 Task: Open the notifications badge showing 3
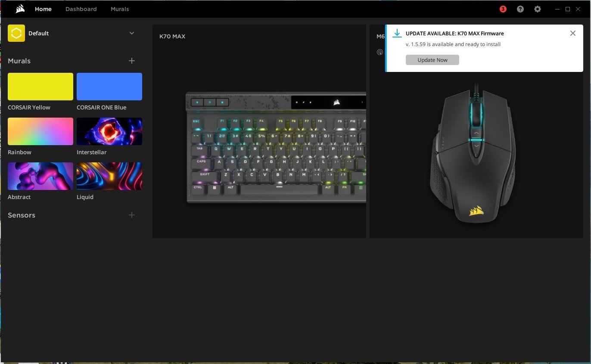[503, 9]
